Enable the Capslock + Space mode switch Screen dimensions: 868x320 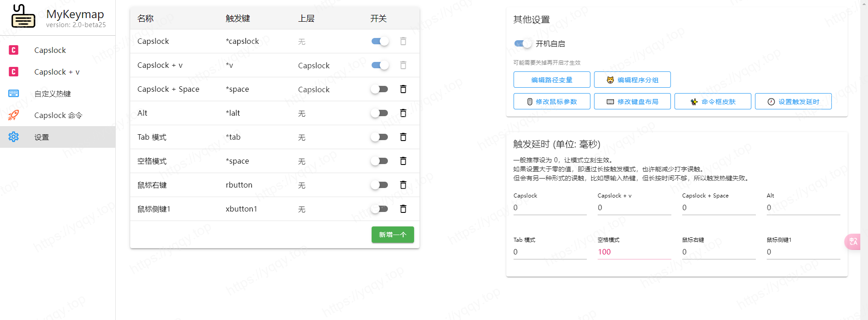coord(380,89)
